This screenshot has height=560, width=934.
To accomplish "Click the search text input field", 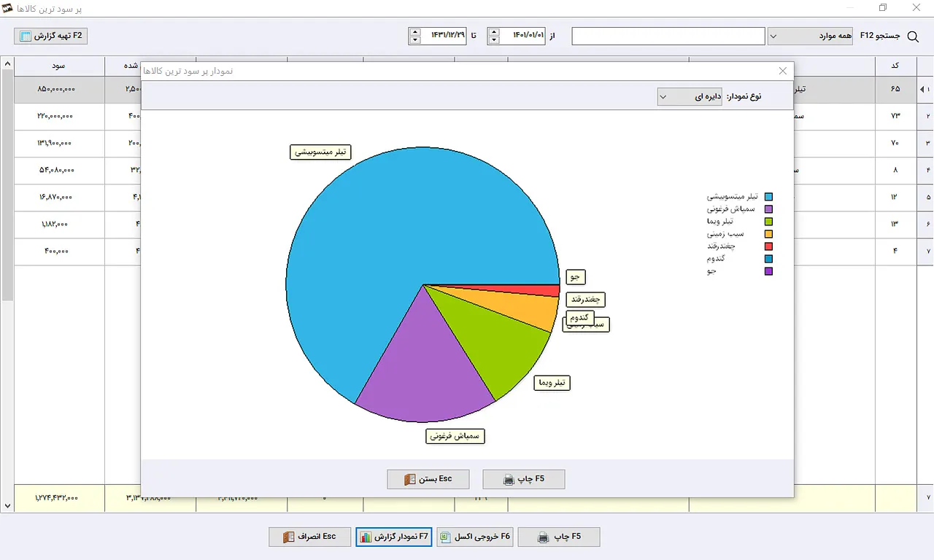I will tap(668, 36).
